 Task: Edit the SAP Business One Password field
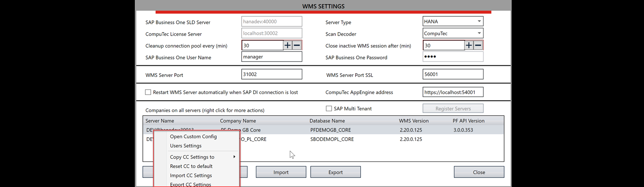453,56
